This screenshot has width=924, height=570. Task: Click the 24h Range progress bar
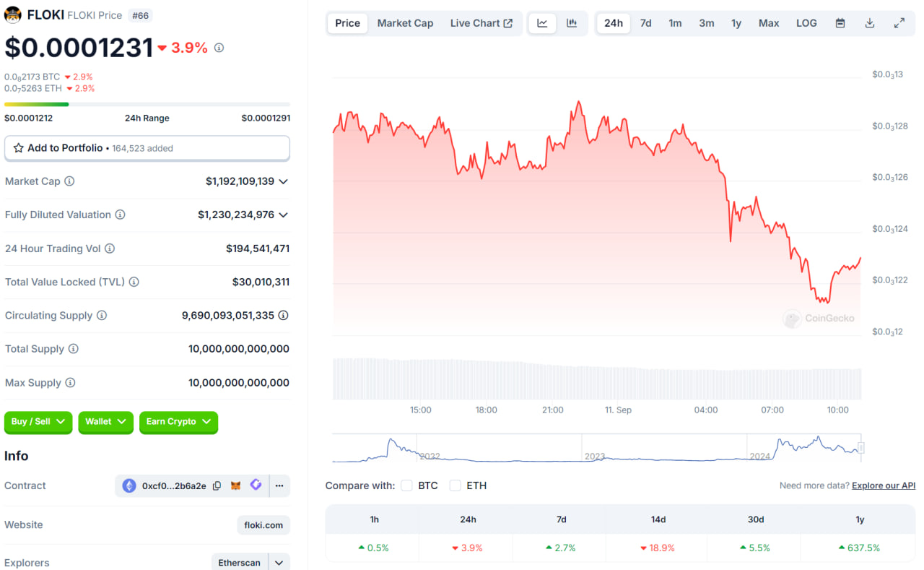point(147,105)
